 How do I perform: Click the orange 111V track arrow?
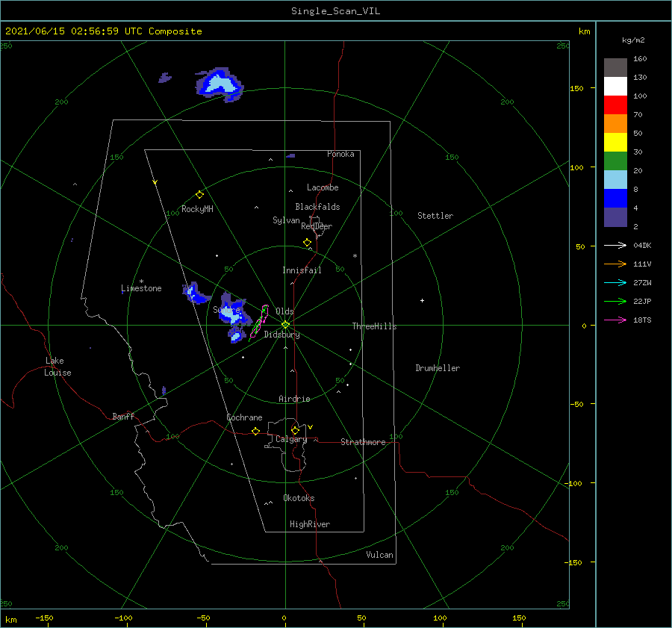tap(615, 264)
